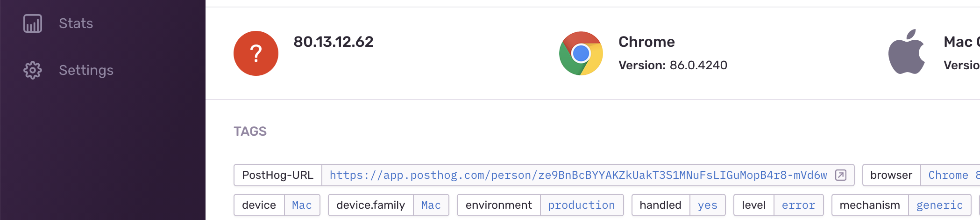Open the app.posthog.com person URL link
This screenshot has height=220, width=980.
[578, 175]
